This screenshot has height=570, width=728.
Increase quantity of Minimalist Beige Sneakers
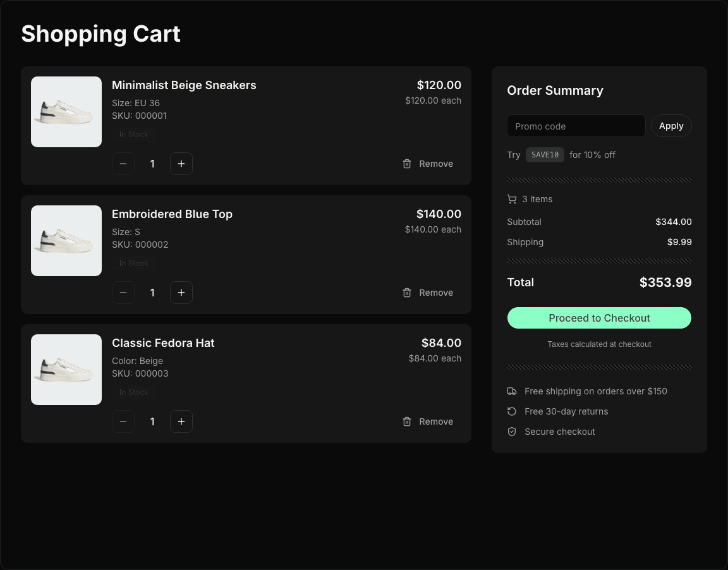coord(181,164)
